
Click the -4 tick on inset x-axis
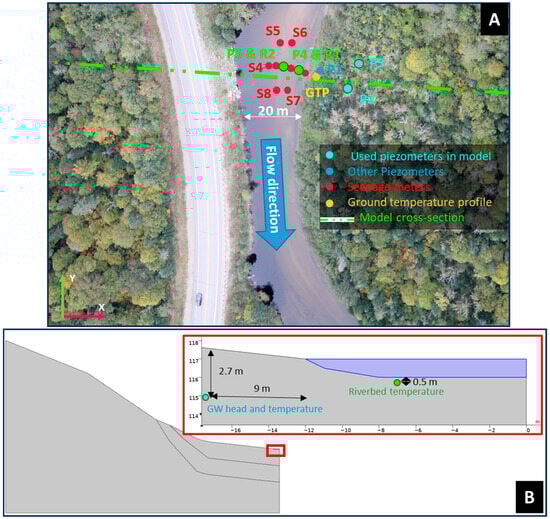[454, 430]
